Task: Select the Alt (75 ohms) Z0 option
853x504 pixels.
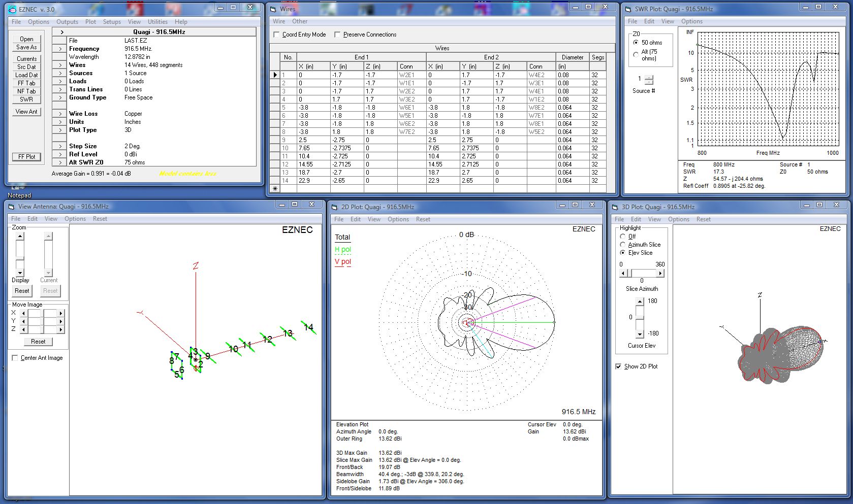Action: tap(636, 54)
